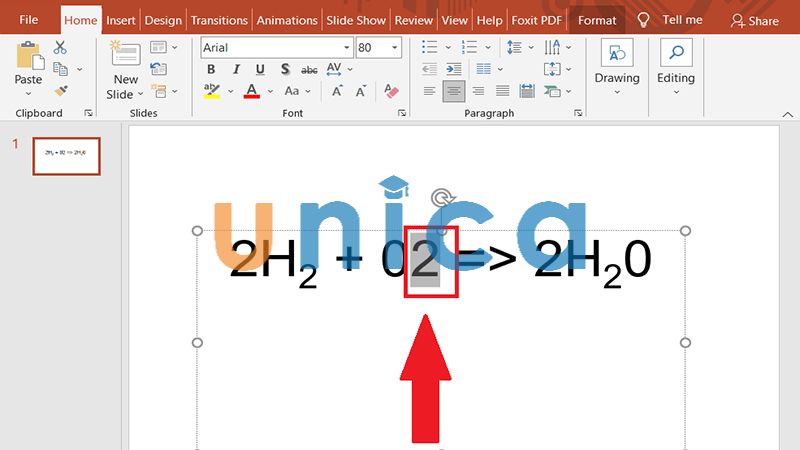This screenshot has width=800, height=450.
Task: Launch the Paragraph dialog box launcher
Action: pos(578,113)
